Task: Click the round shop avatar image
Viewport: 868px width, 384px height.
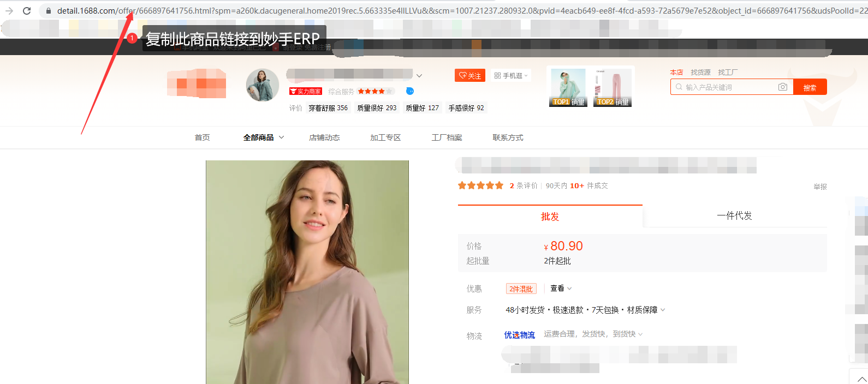Action: 263,85
